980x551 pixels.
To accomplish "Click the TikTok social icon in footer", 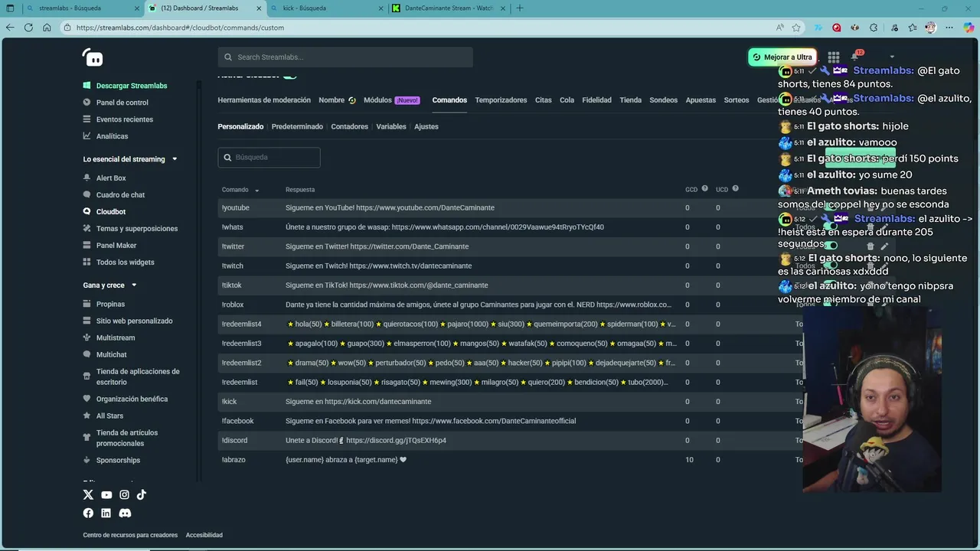I will [x=142, y=495].
